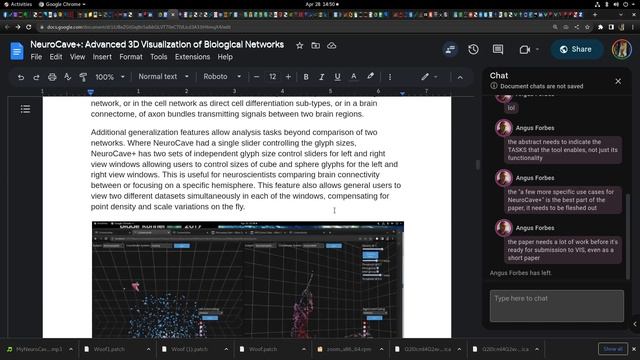Open the Edit menu
Screen dimensions: 640x360
(x=56, y=57)
